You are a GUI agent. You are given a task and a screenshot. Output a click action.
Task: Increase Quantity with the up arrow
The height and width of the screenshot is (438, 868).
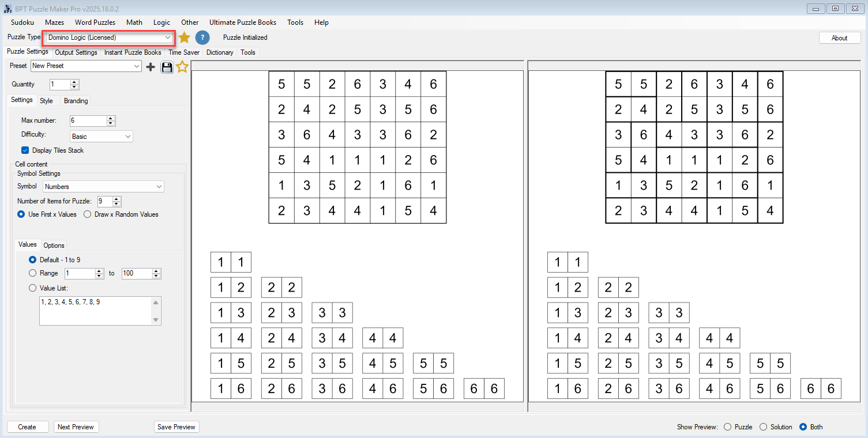point(74,81)
